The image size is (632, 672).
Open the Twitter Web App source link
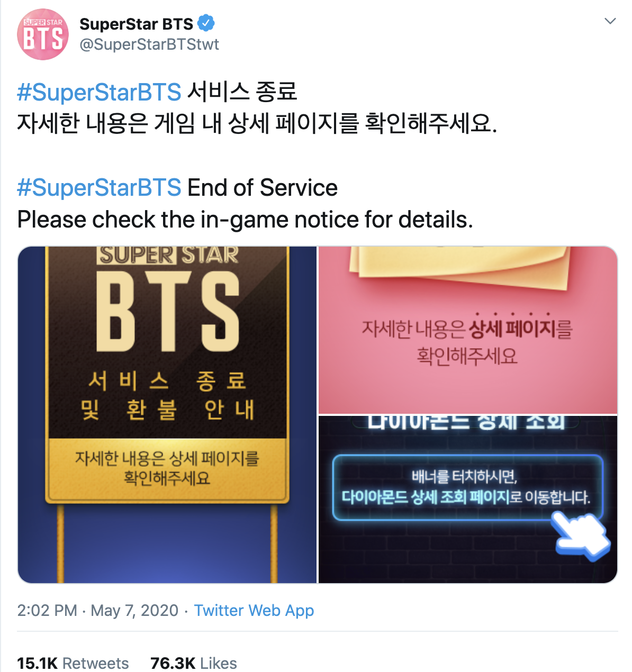coord(254,611)
